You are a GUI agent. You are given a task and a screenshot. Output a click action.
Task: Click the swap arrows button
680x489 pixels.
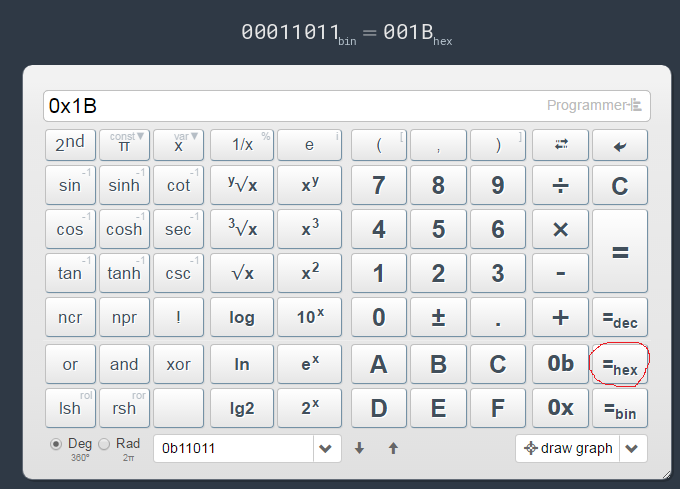click(x=560, y=145)
